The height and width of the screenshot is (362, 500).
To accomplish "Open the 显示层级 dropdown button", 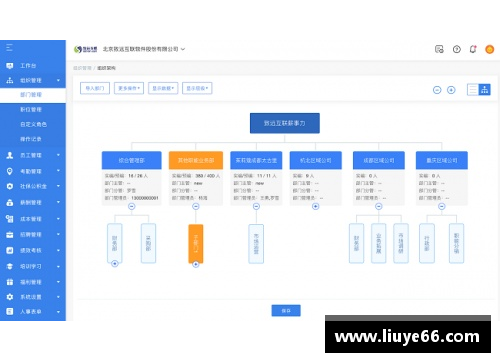I will (x=197, y=88).
